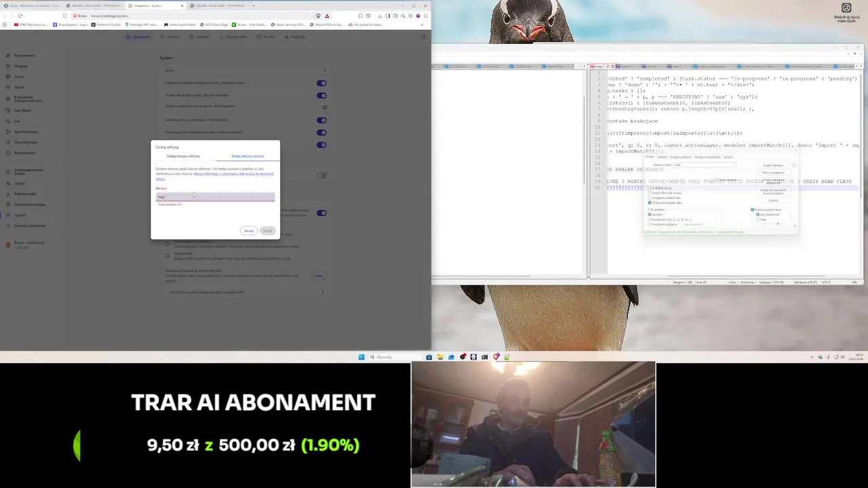Open new tab with plus button
The width and height of the screenshot is (868, 488).
pos(254,5)
